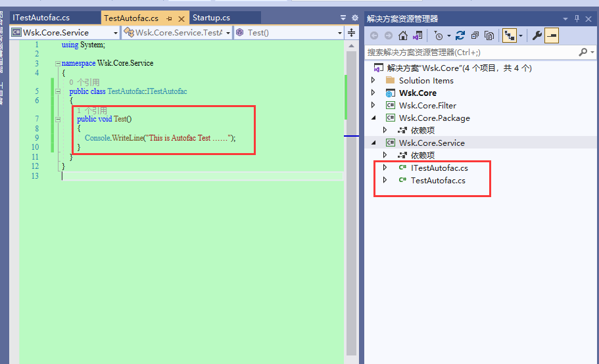Expand the ITestAutofac.cs file node
The image size is (599, 364).
(385, 168)
